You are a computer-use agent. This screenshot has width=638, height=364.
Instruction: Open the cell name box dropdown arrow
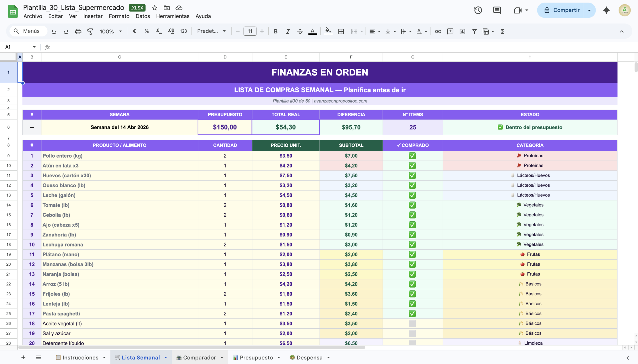pos(34,47)
